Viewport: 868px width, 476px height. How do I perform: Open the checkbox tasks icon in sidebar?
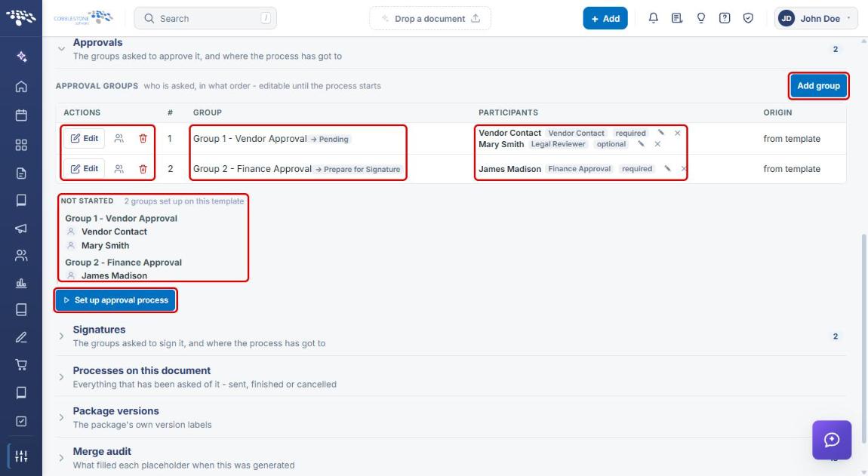[21, 421]
